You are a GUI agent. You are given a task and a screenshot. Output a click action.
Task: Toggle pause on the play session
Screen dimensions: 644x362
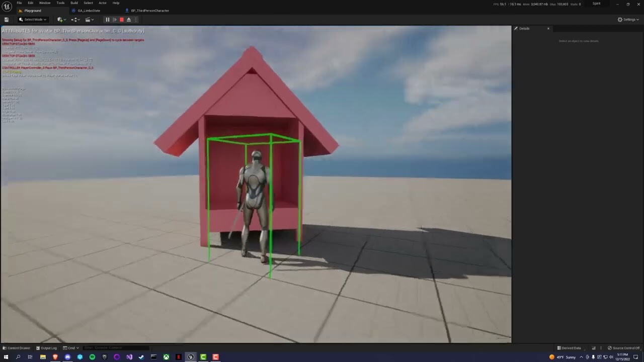[107, 20]
